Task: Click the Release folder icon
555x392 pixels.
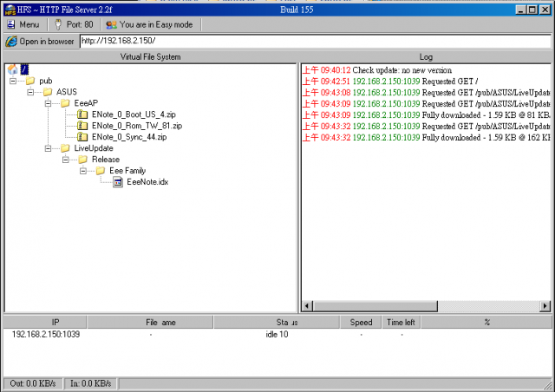Action: pyautogui.click(x=83, y=160)
